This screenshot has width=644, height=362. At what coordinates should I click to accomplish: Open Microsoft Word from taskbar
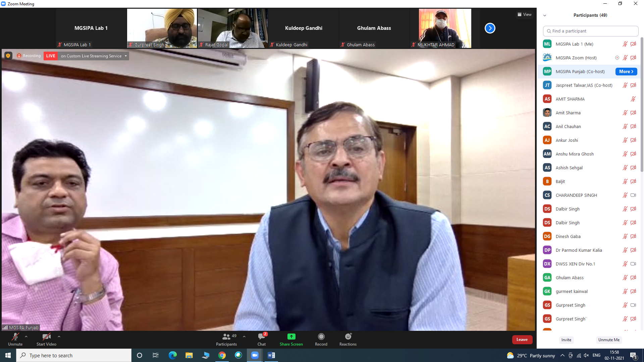click(271, 355)
